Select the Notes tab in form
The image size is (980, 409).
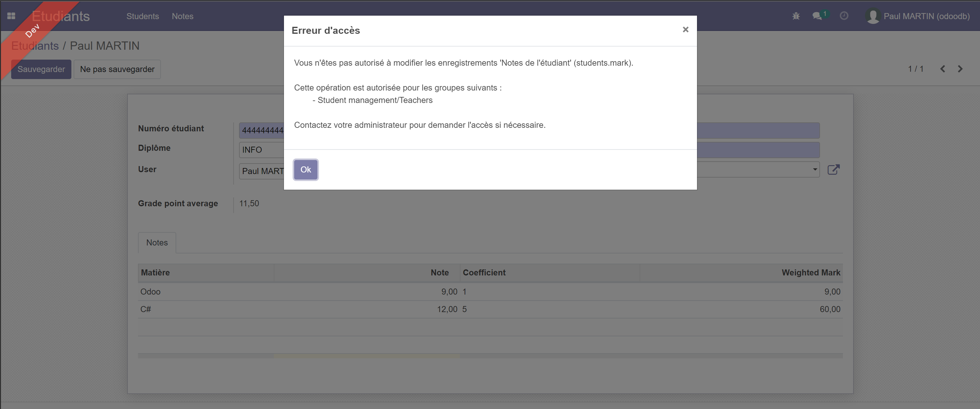point(157,243)
